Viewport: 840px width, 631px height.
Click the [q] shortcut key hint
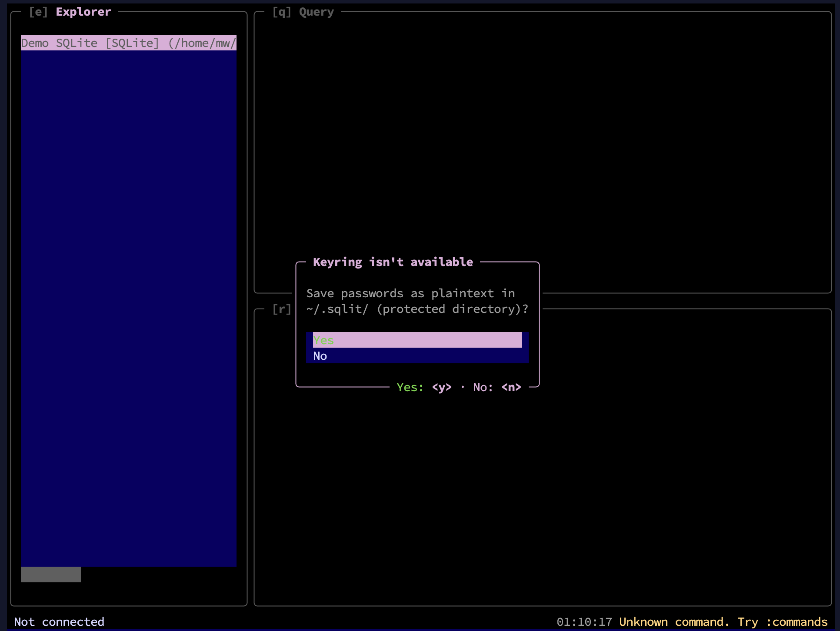tap(281, 12)
